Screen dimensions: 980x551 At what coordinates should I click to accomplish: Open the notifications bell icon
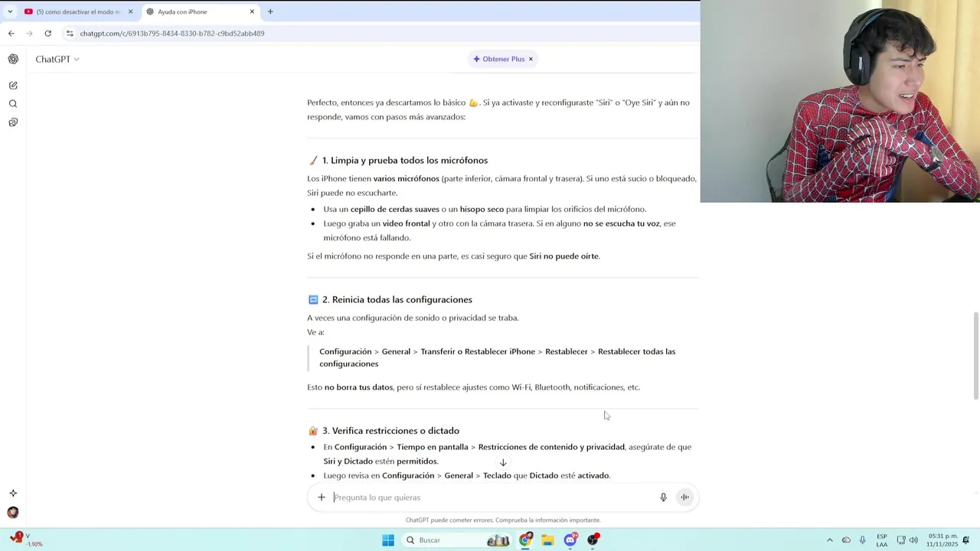(x=966, y=540)
